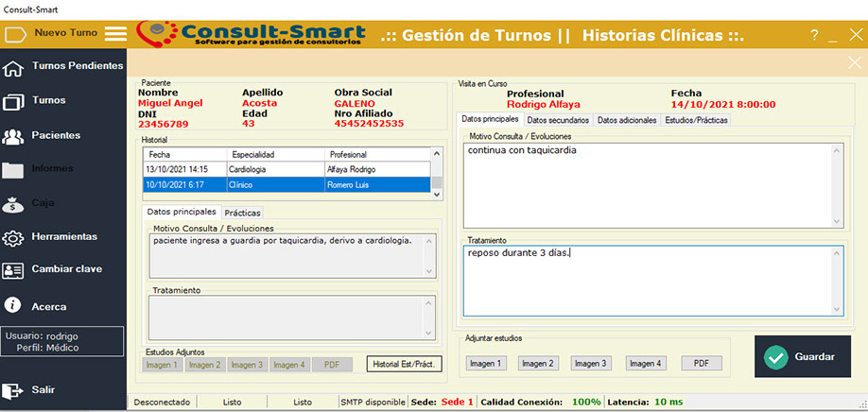Click the Cambiar clave ID card icon
The width and height of the screenshot is (868, 412).
13,270
